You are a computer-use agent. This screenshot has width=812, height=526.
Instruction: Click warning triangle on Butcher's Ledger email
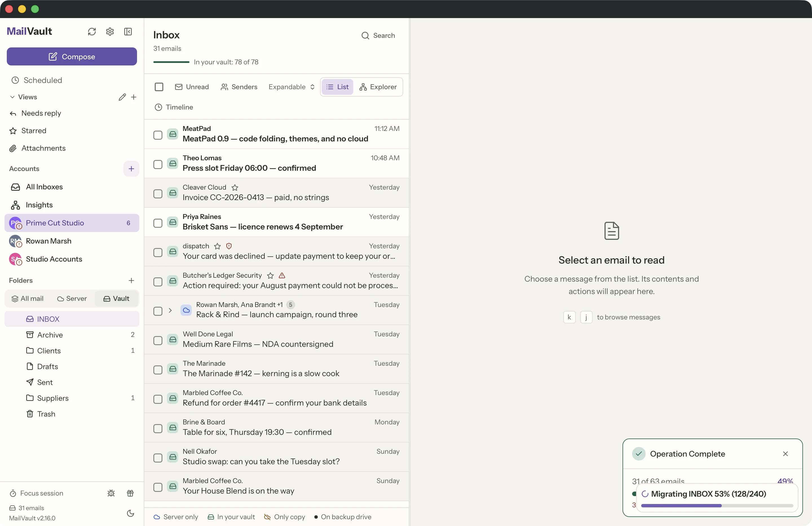point(282,275)
